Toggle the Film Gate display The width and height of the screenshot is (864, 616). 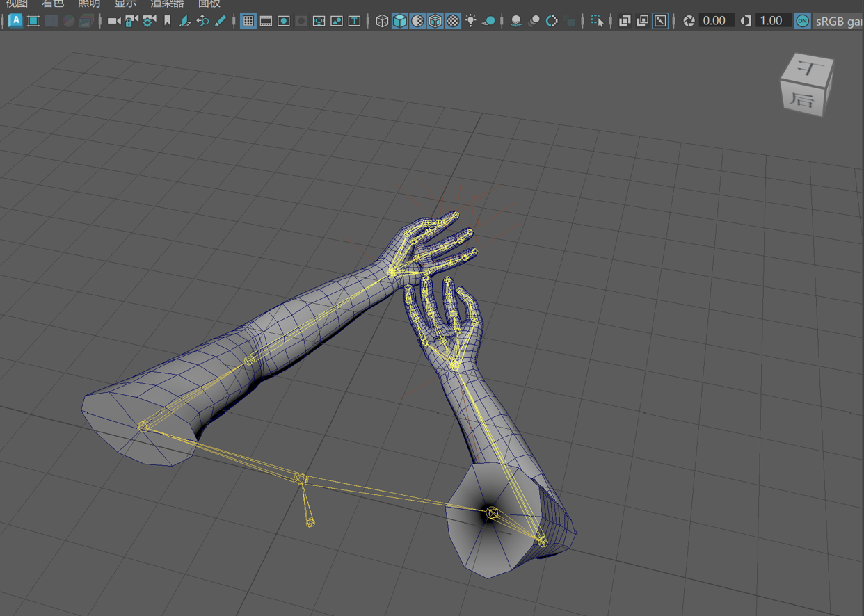click(x=266, y=21)
